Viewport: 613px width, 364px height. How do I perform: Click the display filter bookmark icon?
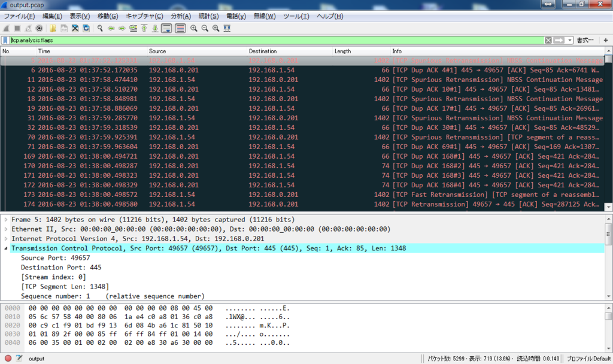[5, 40]
